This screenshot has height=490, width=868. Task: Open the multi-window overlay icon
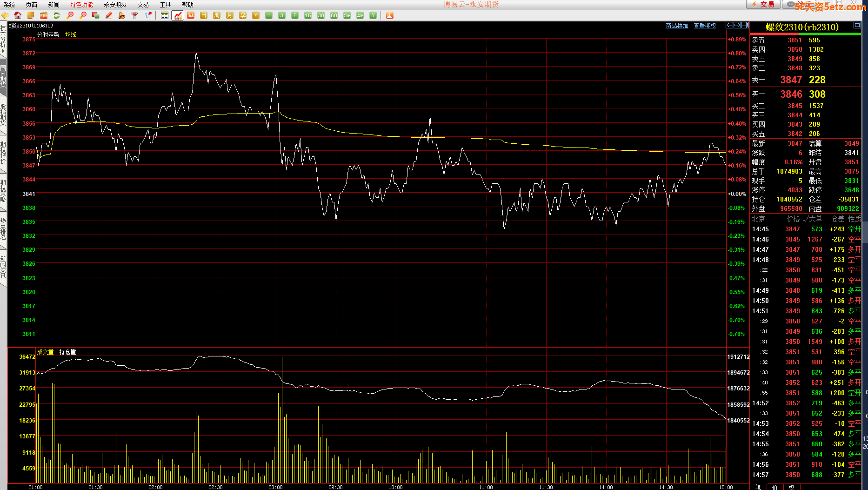coord(96,15)
